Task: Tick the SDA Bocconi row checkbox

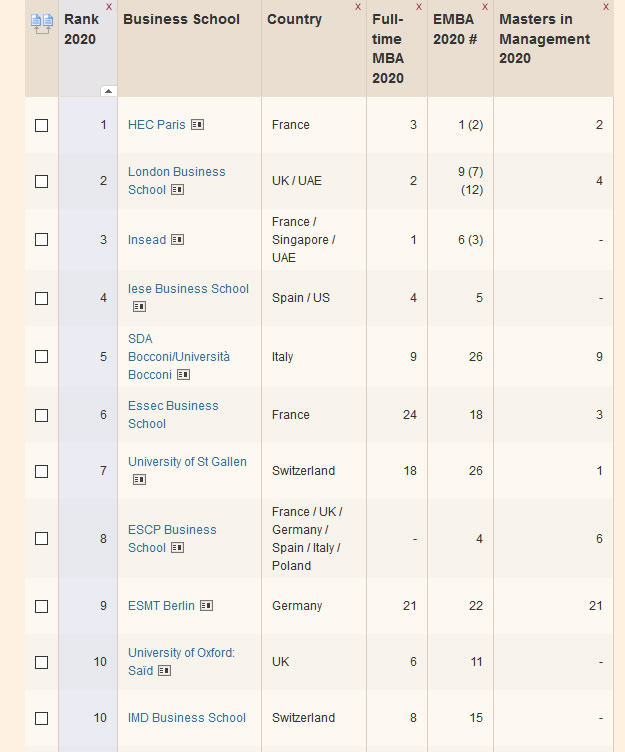Action: coord(42,356)
